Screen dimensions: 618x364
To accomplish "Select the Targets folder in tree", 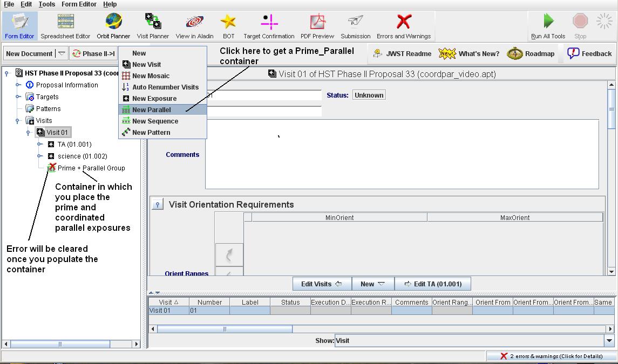I will 47,97.
